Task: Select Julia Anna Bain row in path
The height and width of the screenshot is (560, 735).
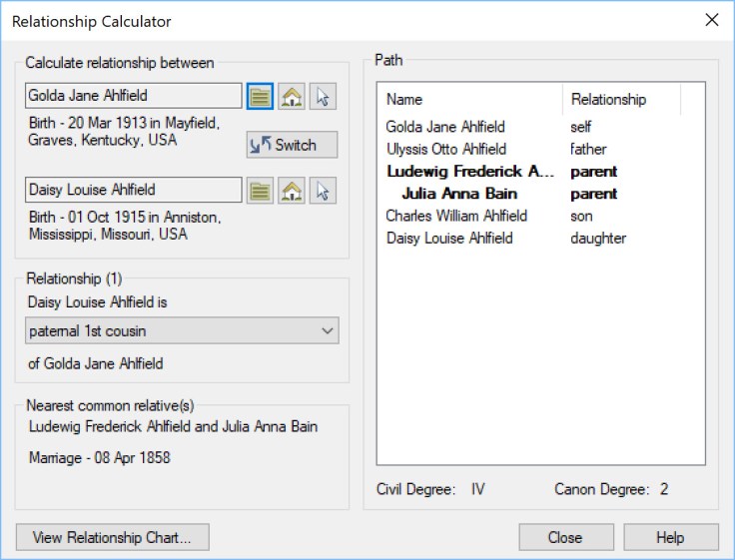Action: (x=459, y=194)
